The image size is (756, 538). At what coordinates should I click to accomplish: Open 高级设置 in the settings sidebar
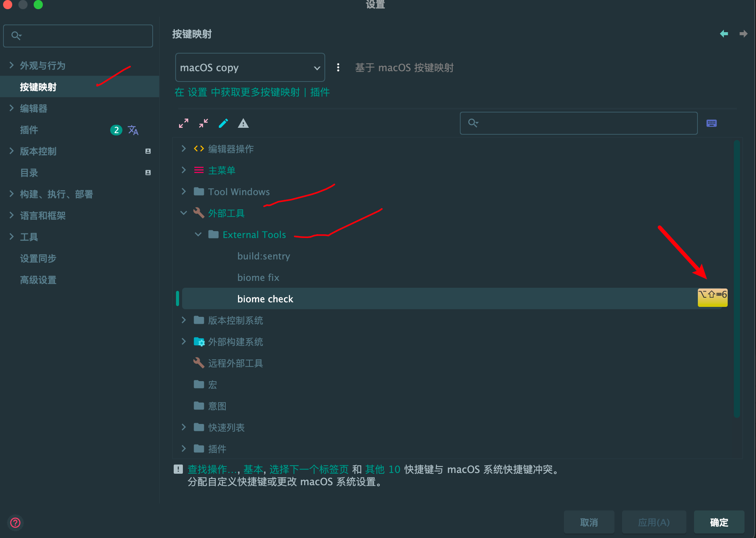(x=38, y=280)
